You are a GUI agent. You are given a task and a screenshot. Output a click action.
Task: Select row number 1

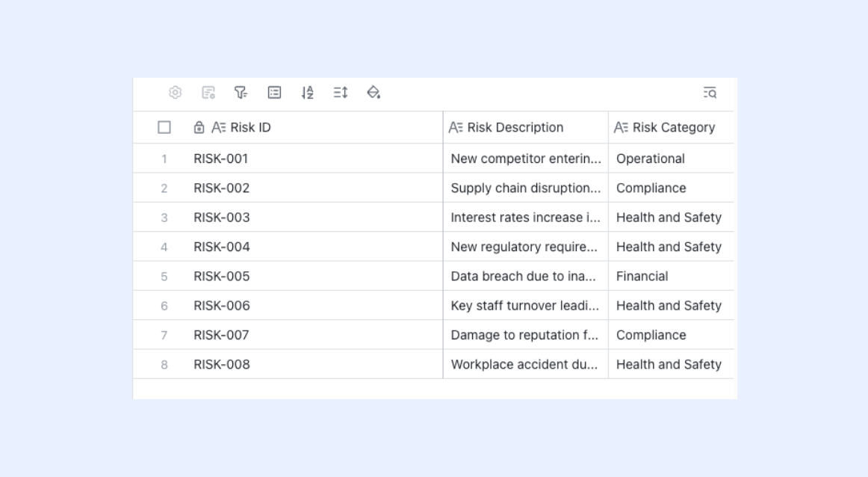pyautogui.click(x=164, y=159)
